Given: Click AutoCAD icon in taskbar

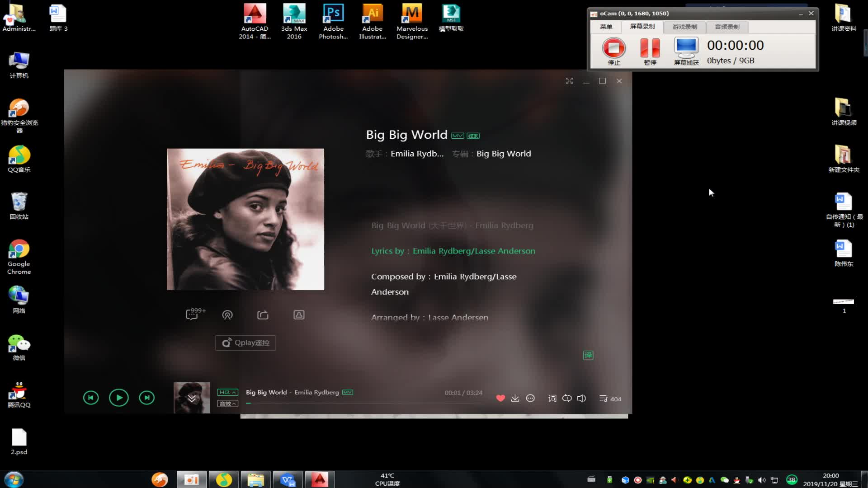Looking at the screenshot, I should pos(320,479).
